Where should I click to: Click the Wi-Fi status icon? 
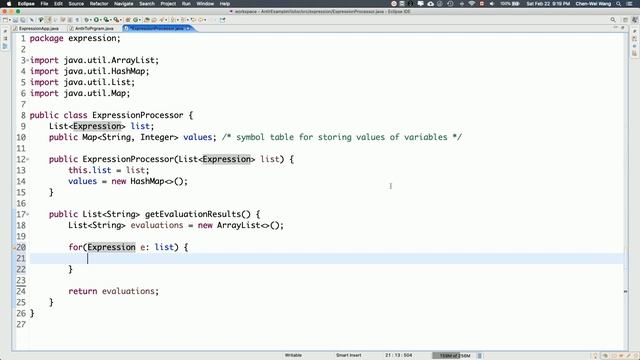(472, 4)
